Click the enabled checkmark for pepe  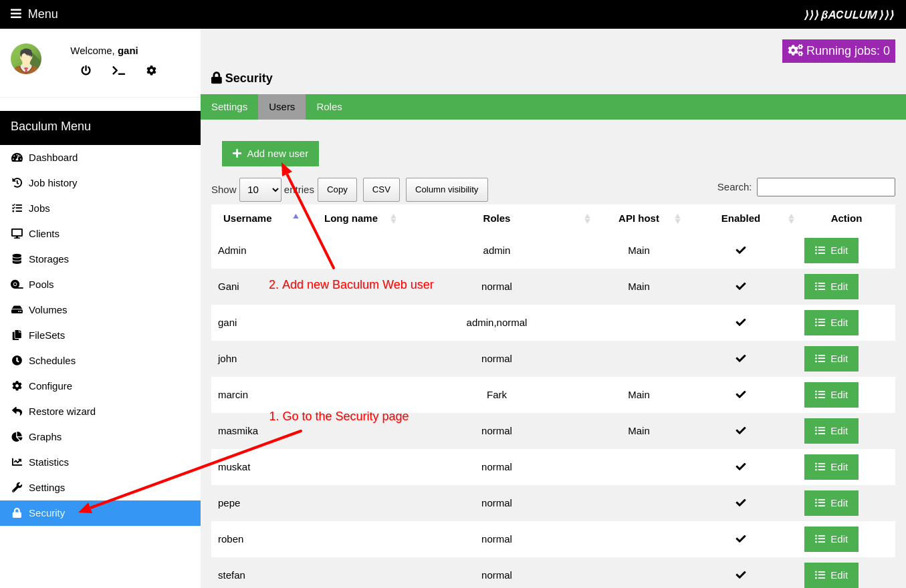click(741, 503)
